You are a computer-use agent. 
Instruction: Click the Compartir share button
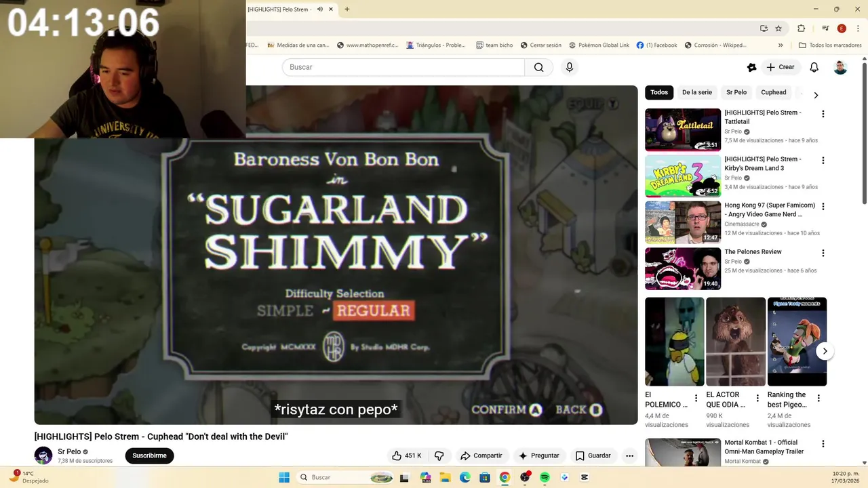481,455
